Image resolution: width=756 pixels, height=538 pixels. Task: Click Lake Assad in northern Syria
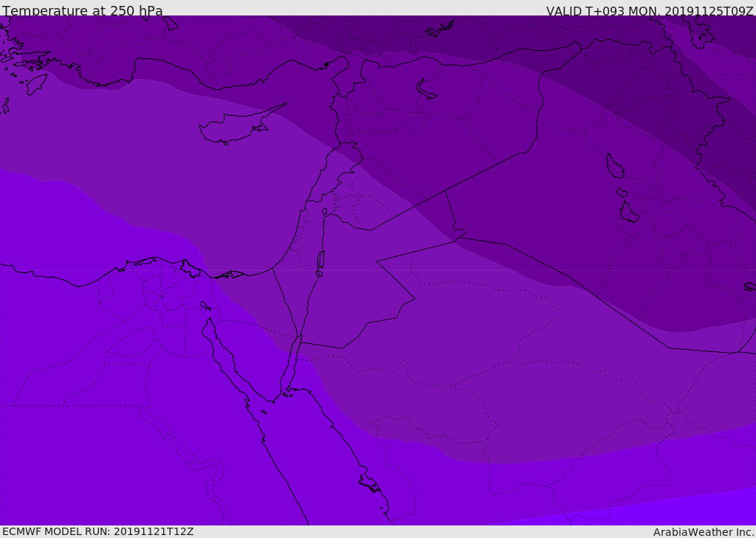[427, 89]
